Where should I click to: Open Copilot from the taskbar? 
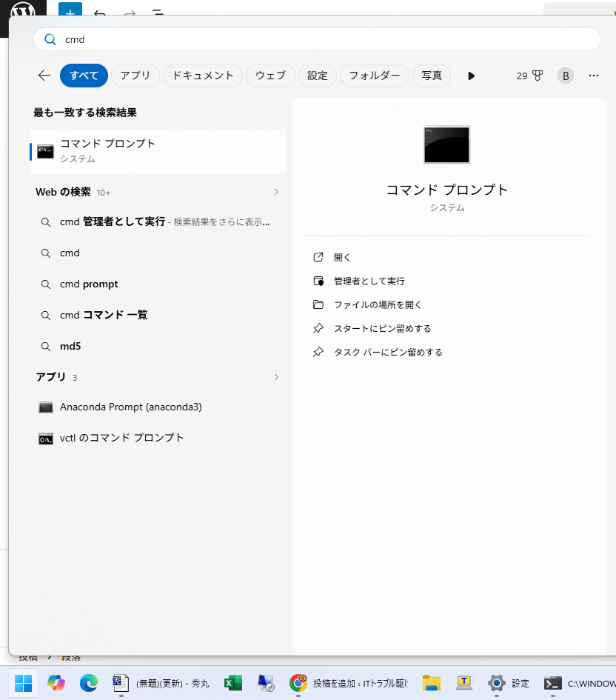[56, 683]
